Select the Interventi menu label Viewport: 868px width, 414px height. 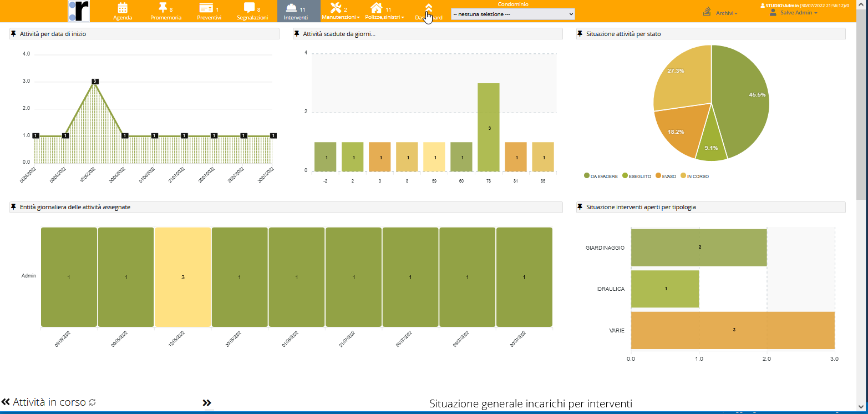pyautogui.click(x=296, y=18)
